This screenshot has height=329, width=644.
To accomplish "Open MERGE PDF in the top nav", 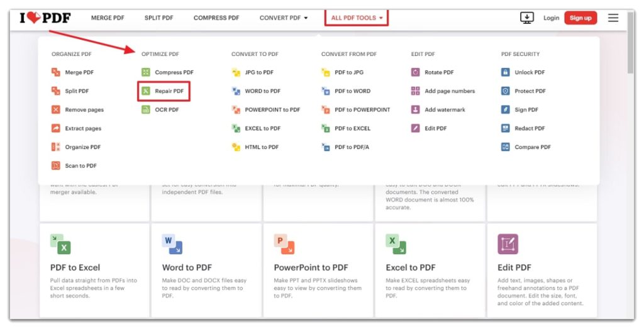I will click(x=108, y=18).
